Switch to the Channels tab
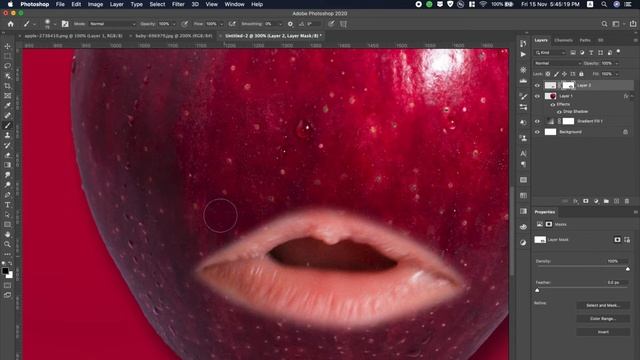This screenshot has height=360, width=640. coord(563,40)
